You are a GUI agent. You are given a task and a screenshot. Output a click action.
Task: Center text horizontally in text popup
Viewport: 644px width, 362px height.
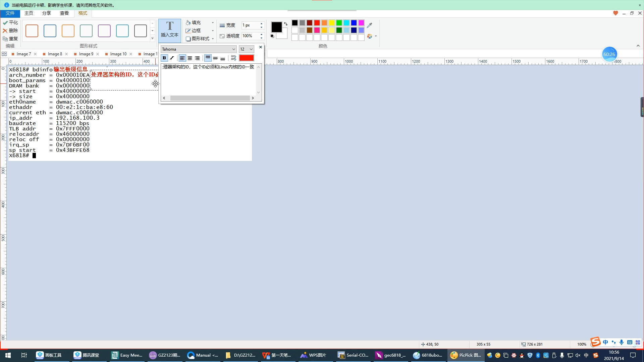point(190,58)
